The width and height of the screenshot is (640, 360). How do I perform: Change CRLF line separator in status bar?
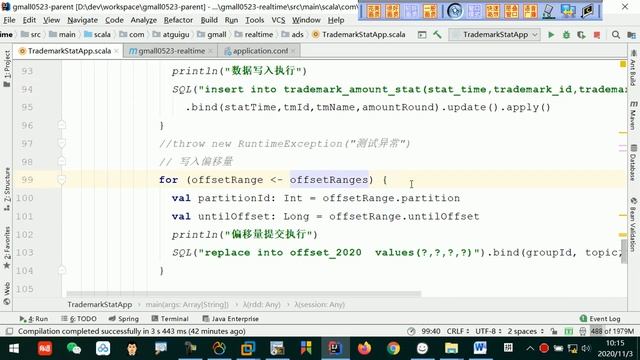pyautogui.click(x=457, y=331)
